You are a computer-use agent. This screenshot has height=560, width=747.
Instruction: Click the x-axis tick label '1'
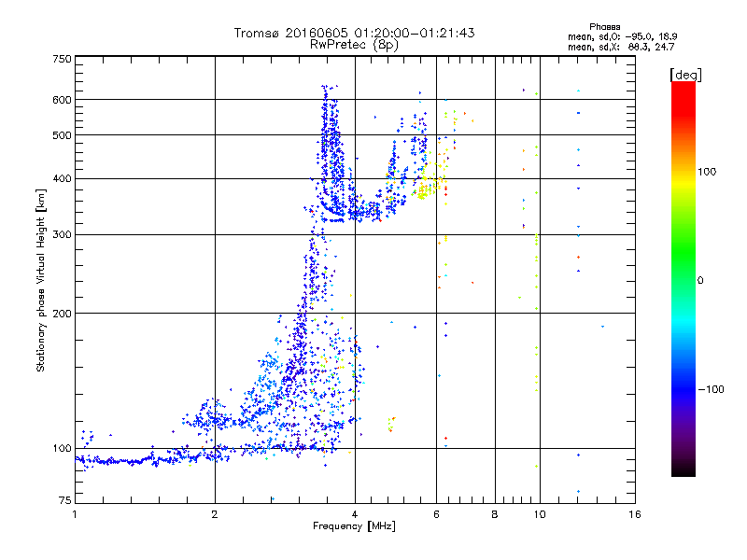(x=75, y=514)
